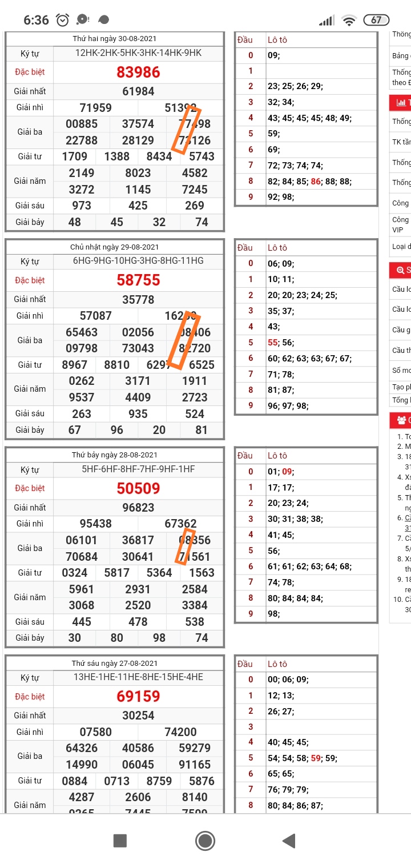Viewport: 411px width, 868px height.
Task: Click the special prize number 69159
Action: pos(138,697)
